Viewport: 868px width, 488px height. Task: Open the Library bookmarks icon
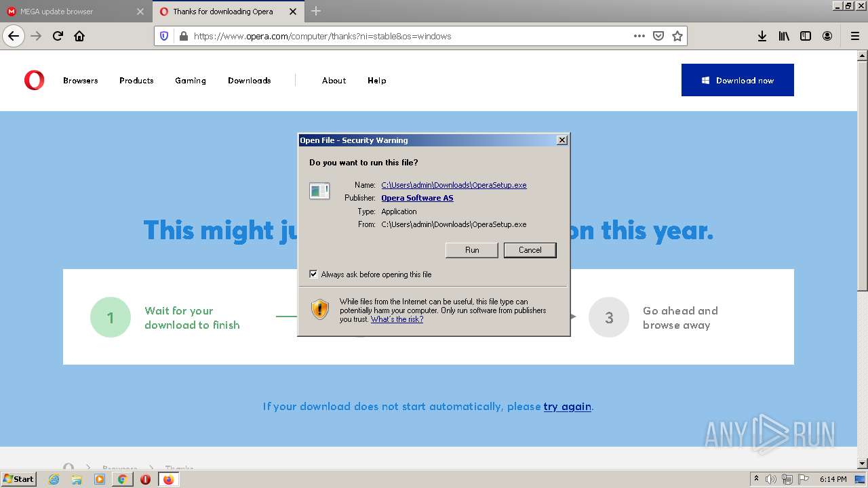click(x=784, y=36)
